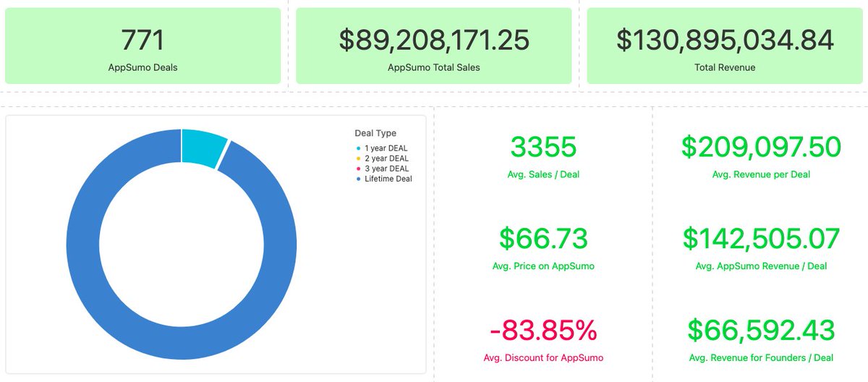
Task: Click the $142,505.07 AppSumo revenue value
Action: coord(761,239)
